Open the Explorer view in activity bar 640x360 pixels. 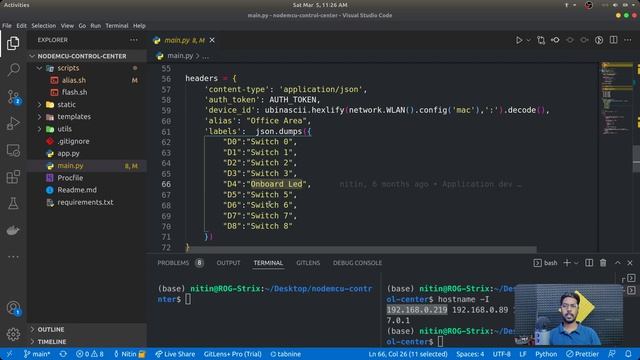pos(13,43)
